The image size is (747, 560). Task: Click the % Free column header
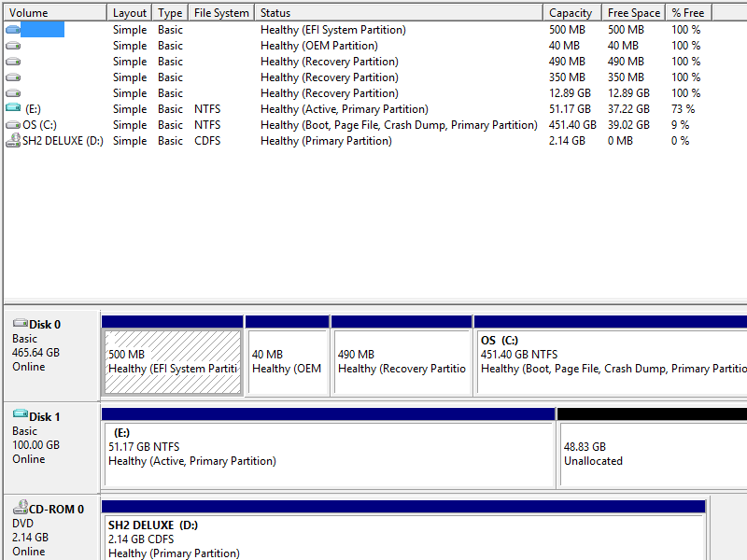(687, 13)
